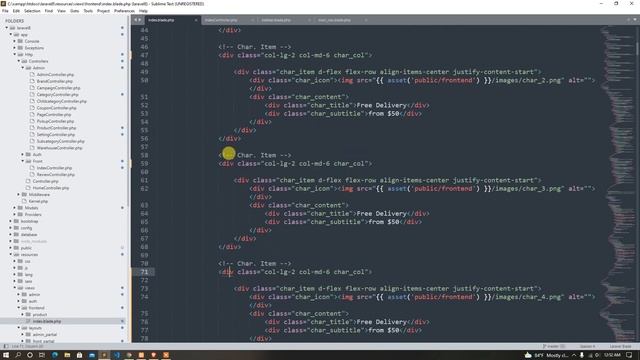Expand the database folder
The height and width of the screenshot is (360, 640).
click(11, 234)
